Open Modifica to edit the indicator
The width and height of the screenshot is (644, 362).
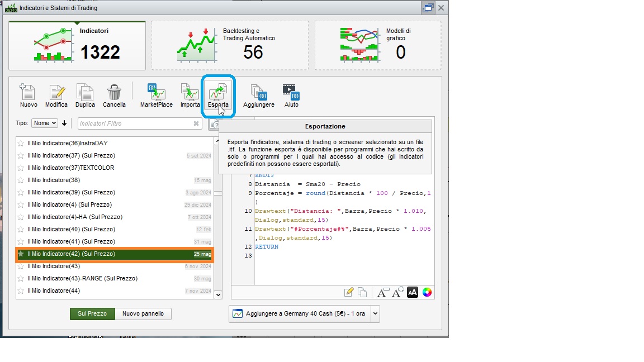click(x=56, y=93)
